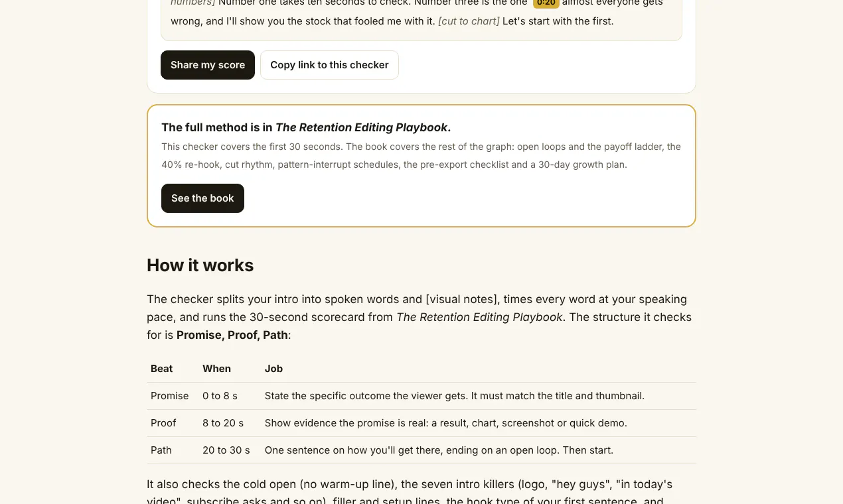The image size is (843, 504).
Task: Click the '20 to 30 s' cell
Action: 226,450
